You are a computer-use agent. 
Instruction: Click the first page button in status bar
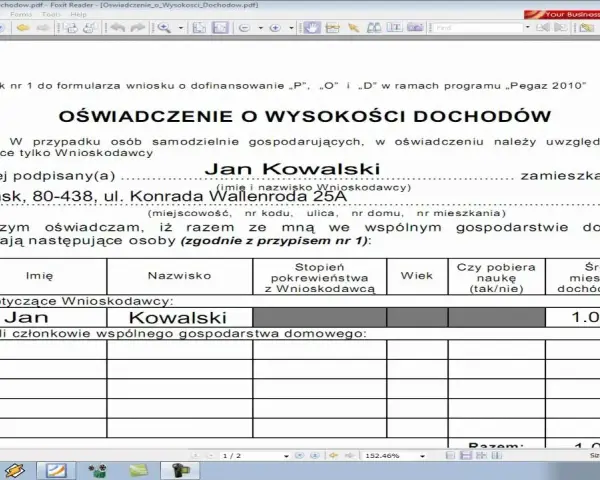(x=196, y=456)
